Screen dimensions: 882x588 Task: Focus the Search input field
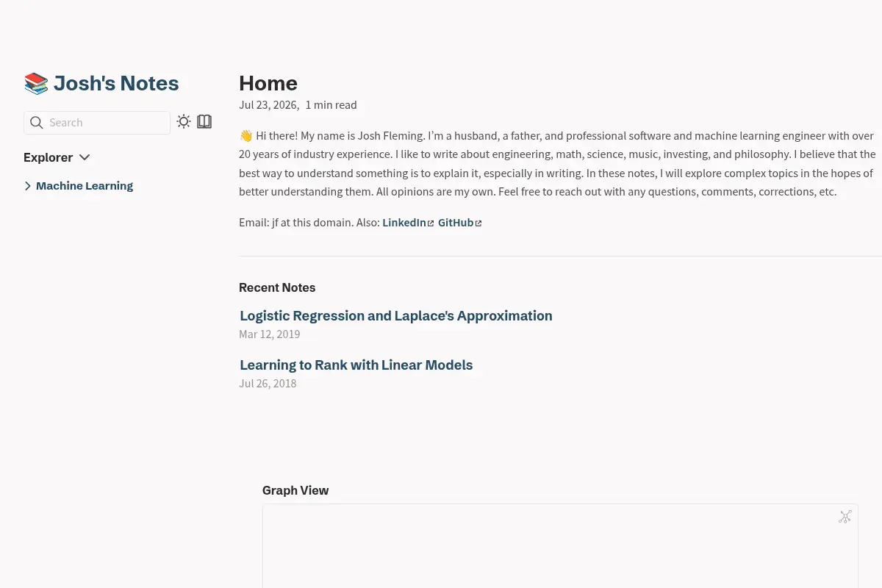pos(97,123)
